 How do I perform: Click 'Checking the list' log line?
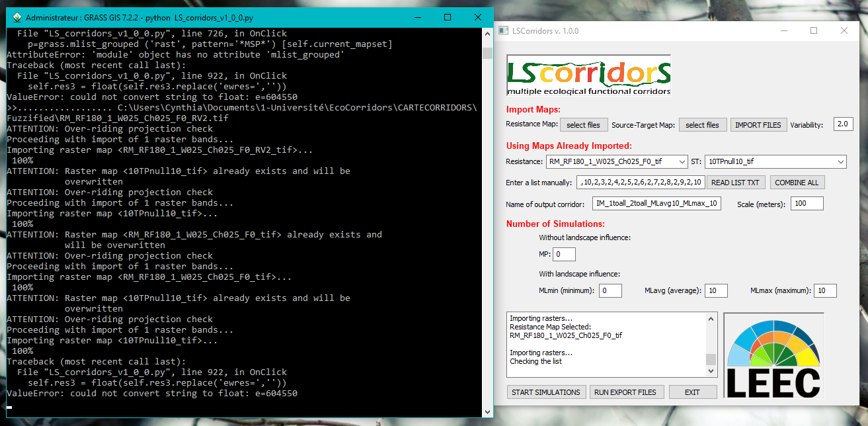[x=537, y=361]
